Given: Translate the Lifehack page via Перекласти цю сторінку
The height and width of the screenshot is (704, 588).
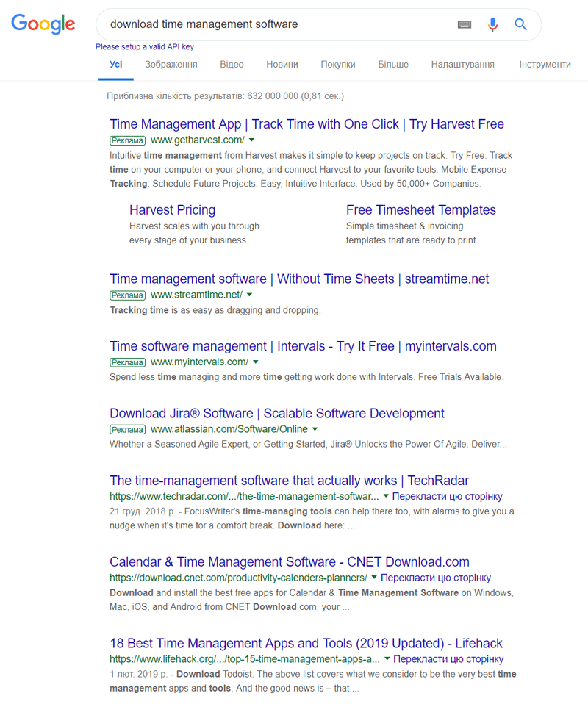Looking at the screenshot, I should 448,658.
